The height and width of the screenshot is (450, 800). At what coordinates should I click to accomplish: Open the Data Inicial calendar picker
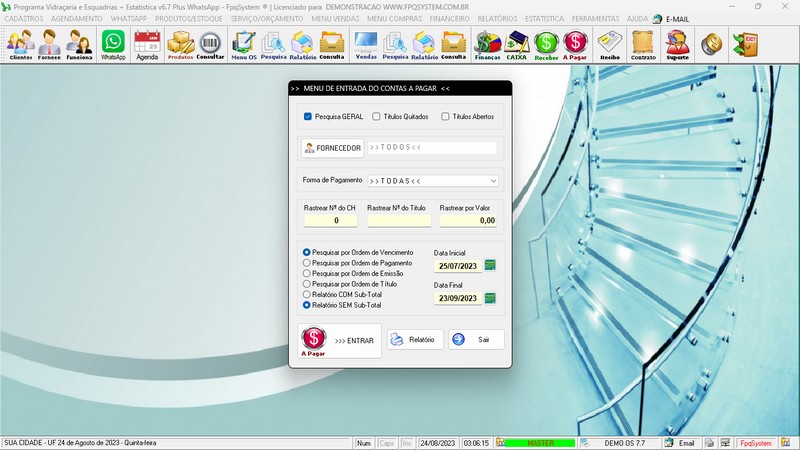490,265
